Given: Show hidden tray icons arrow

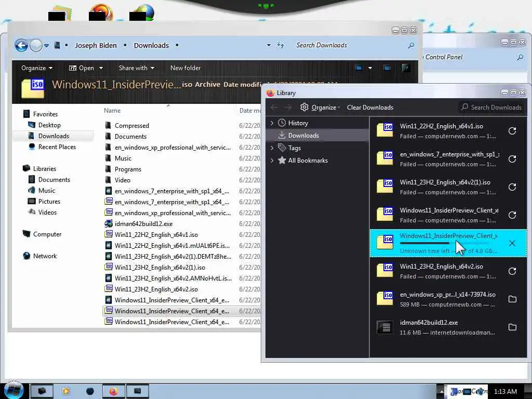Looking at the screenshot, I should click(x=442, y=392).
